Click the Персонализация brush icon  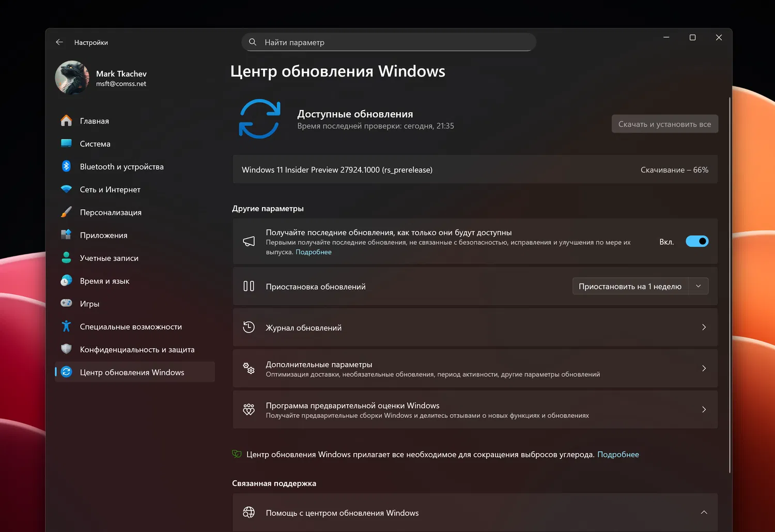pyautogui.click(x=67, y=212)
